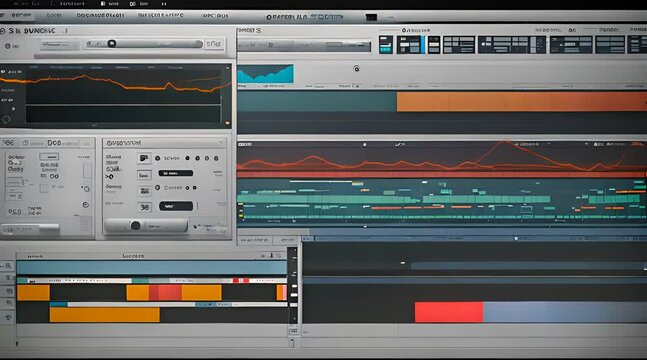The image size is (647, 360).
Task: Select the long orange clip in the upper timeline
Action: tap(522, 102)
